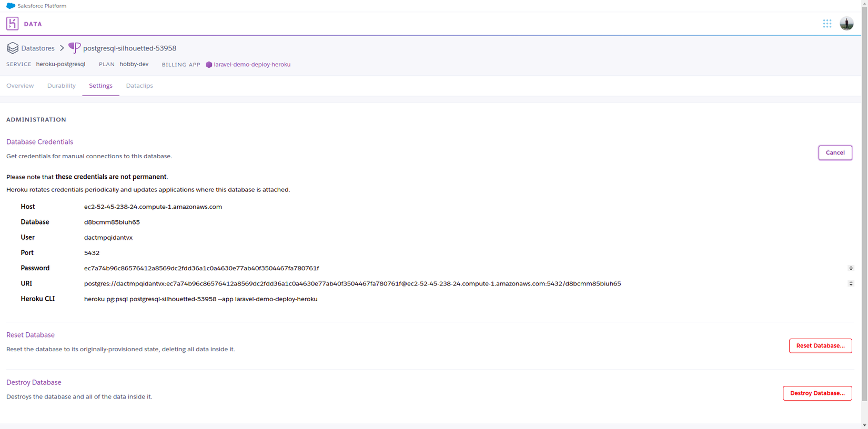
Task: Click the ADMINISTRATION section heading
Action: (36, 120)
